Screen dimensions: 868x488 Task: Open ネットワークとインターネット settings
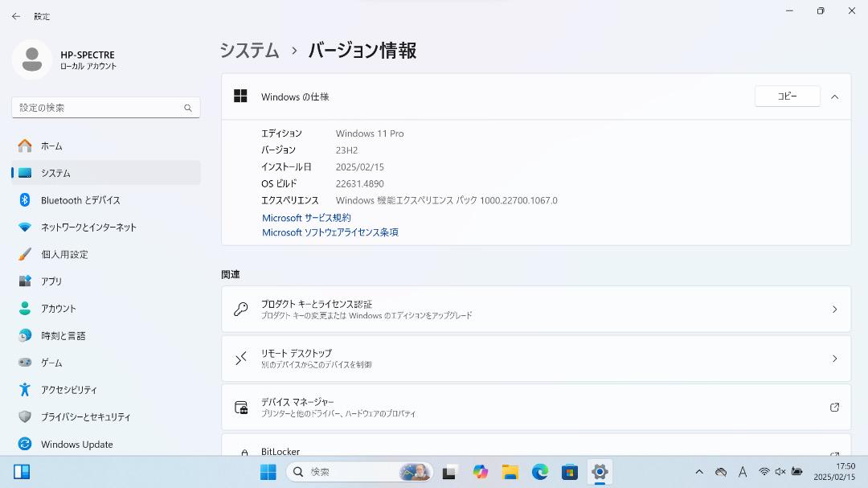click(106, 227)
